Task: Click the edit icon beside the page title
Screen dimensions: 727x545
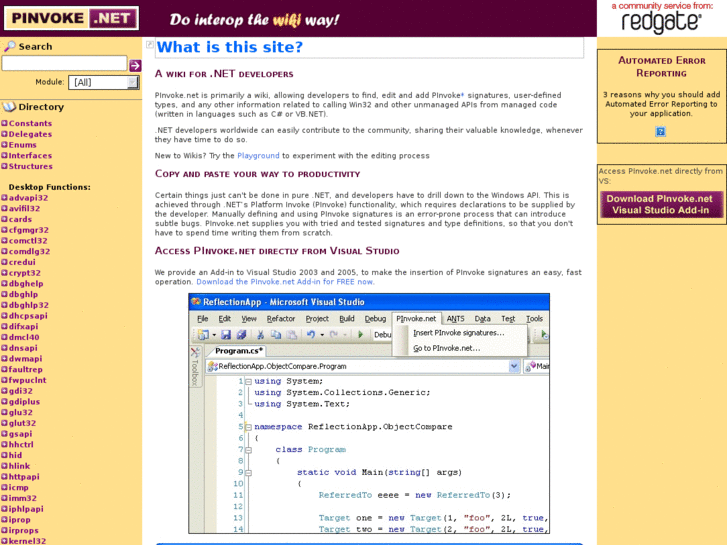Action: point(150,45)
